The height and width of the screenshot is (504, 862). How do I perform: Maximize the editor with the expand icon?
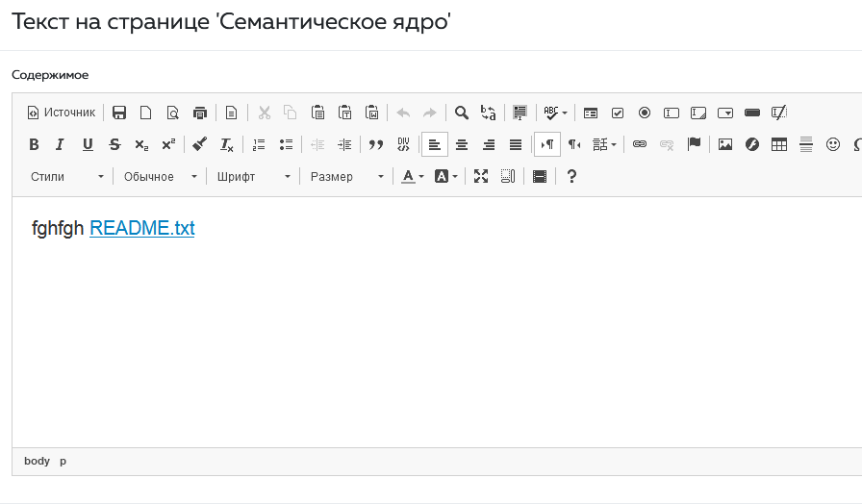[x=481, y=176]
